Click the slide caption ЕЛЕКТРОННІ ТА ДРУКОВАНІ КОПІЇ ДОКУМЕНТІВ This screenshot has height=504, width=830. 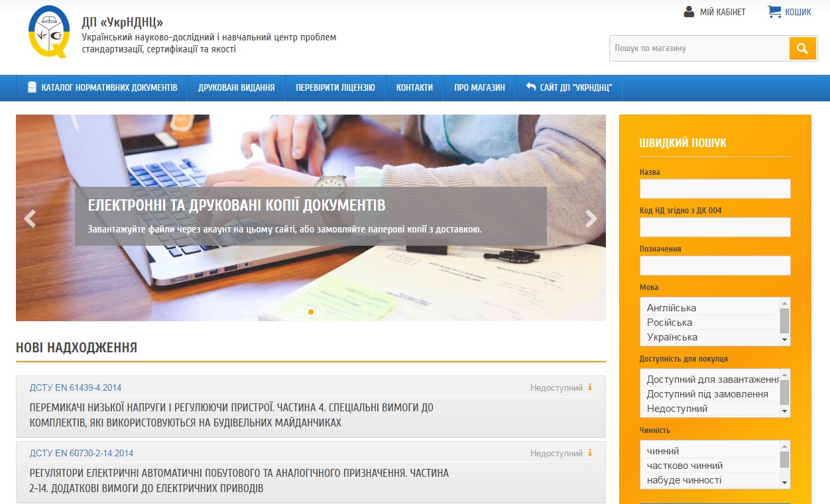coord(237,205)
